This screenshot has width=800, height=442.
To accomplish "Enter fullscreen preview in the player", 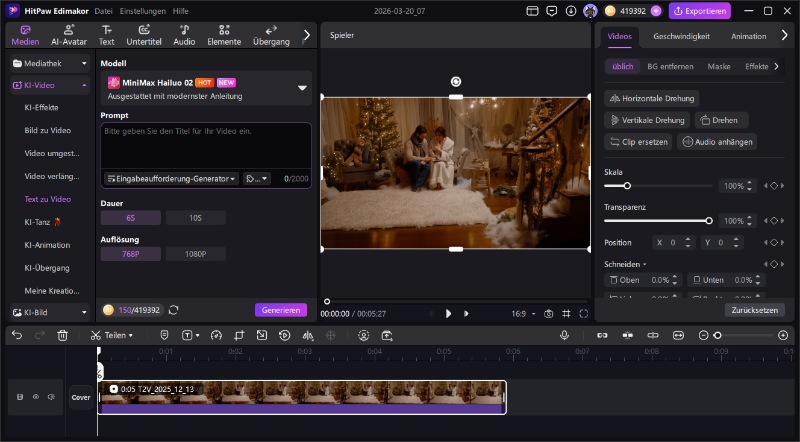I will click(584, 314).
